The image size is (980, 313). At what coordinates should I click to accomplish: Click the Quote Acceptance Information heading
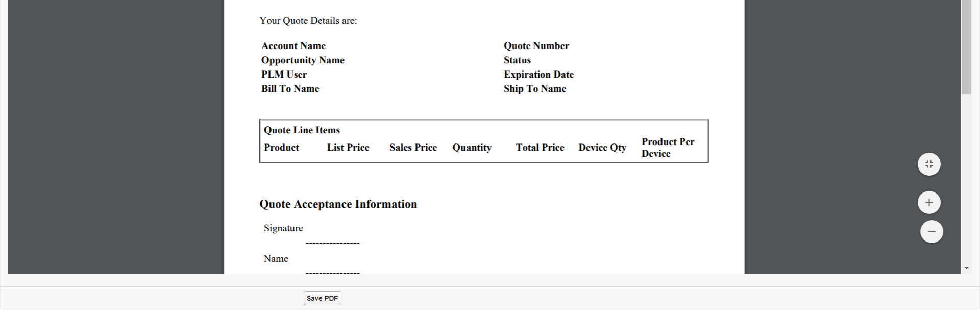tap(338, 204)
